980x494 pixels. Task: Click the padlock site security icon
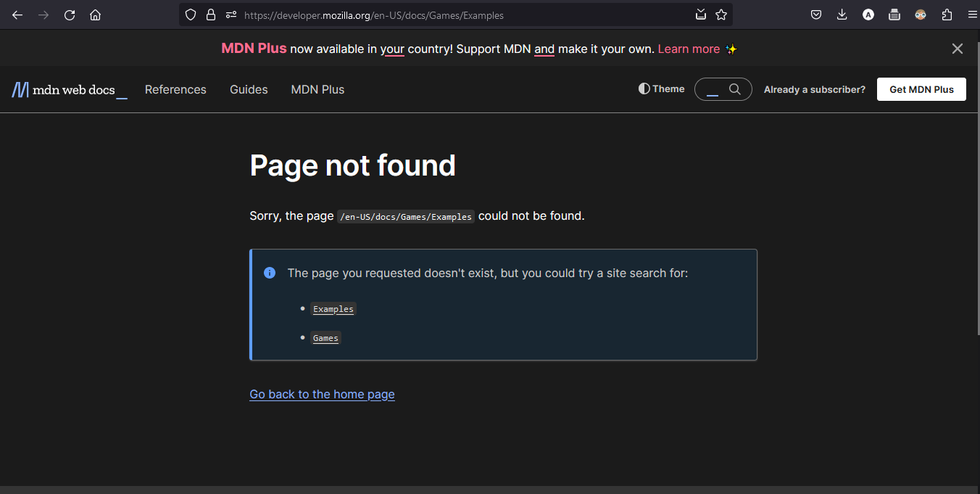(x=210, y=15)
